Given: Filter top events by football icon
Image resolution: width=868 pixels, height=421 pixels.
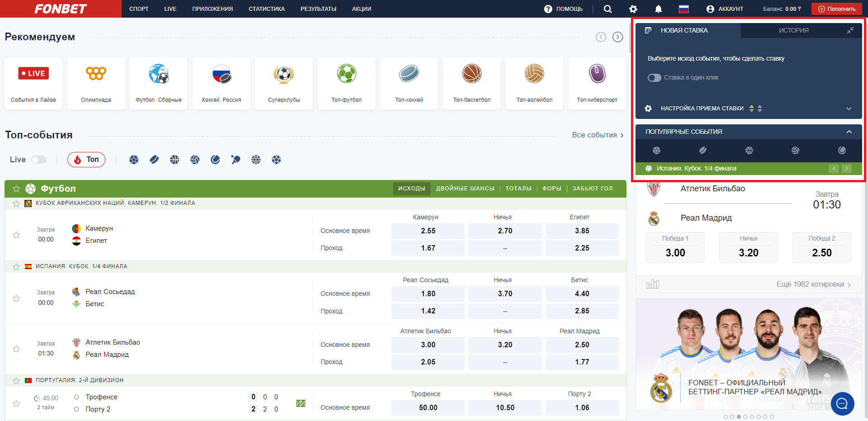Looking at the screenshot, I should click(x=134, y=160).
